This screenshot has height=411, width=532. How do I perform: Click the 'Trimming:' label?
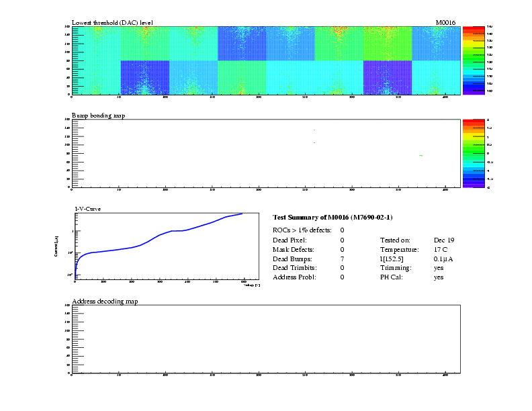click(396, 268)
